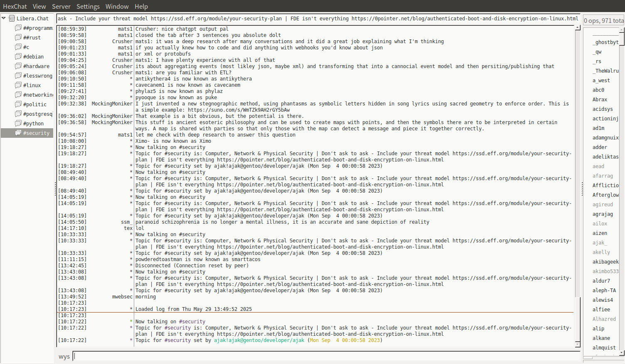Image resolution: width=625 pixels, height=364 pixels.
Task: Click the #hardware channel icon
Action: point(18,66)
